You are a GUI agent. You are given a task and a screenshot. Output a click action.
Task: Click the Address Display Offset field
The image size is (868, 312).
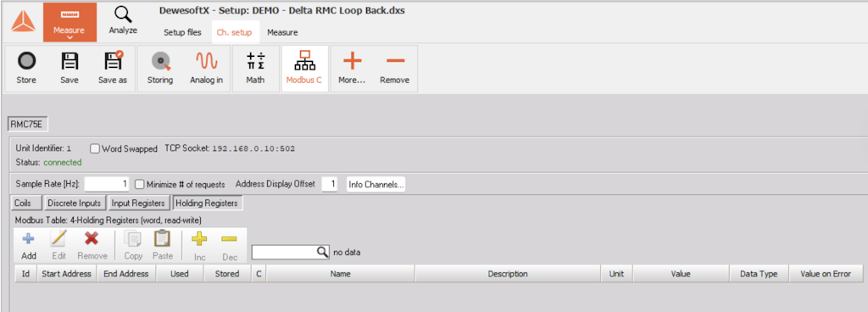(330, 184)
